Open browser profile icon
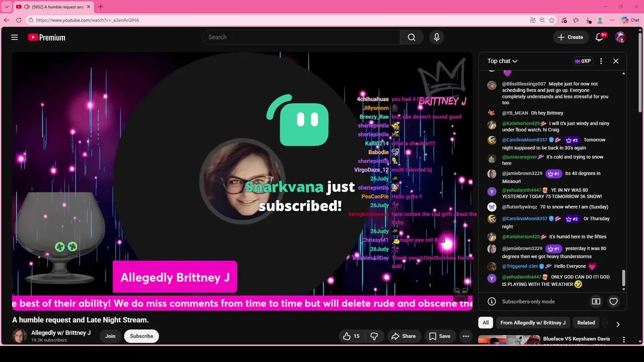 (x=600, y=20)
